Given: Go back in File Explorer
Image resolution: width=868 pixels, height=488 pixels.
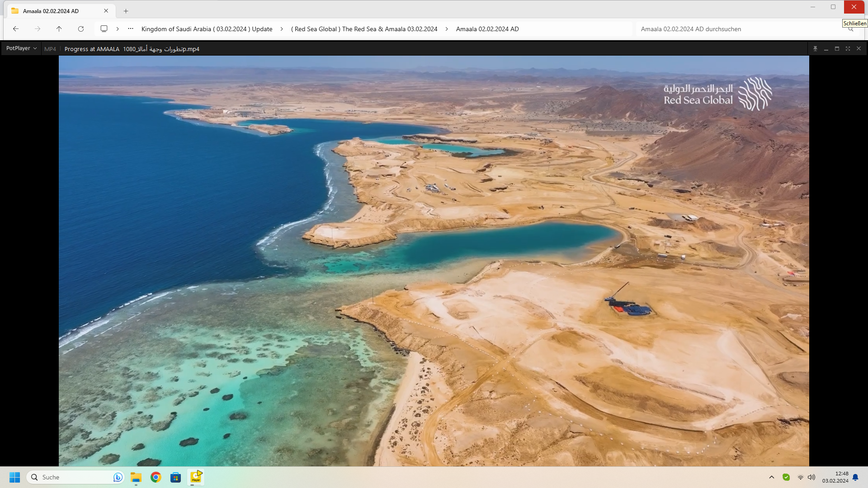Looking at the screenshot, I should [16, 29].
